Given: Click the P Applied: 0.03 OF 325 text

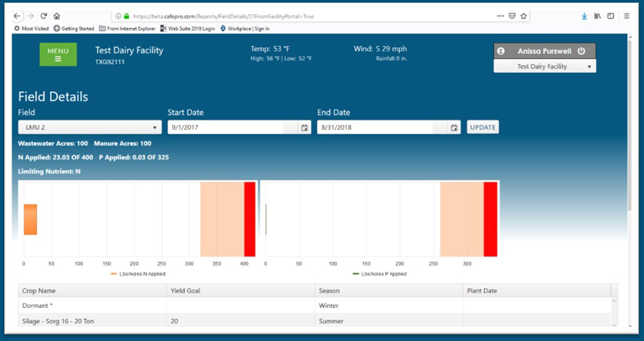Looking at the screenshot, I should (x=134, y=157).
